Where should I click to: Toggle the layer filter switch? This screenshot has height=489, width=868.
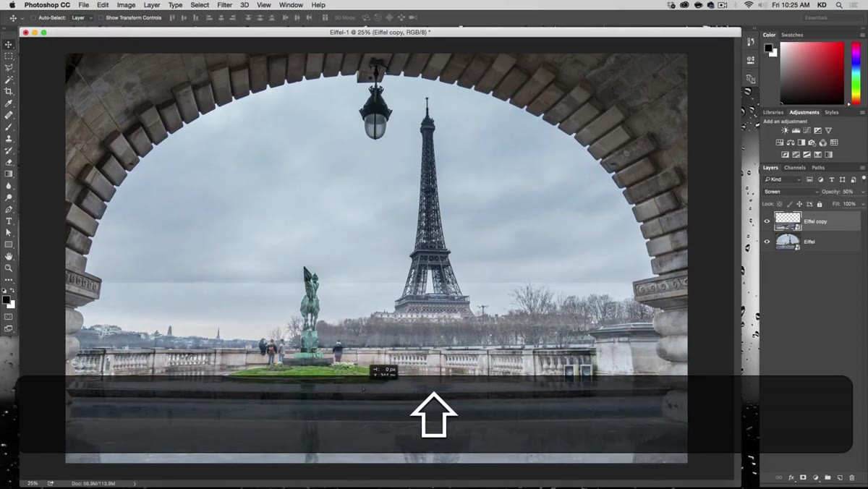pos(864,179)
